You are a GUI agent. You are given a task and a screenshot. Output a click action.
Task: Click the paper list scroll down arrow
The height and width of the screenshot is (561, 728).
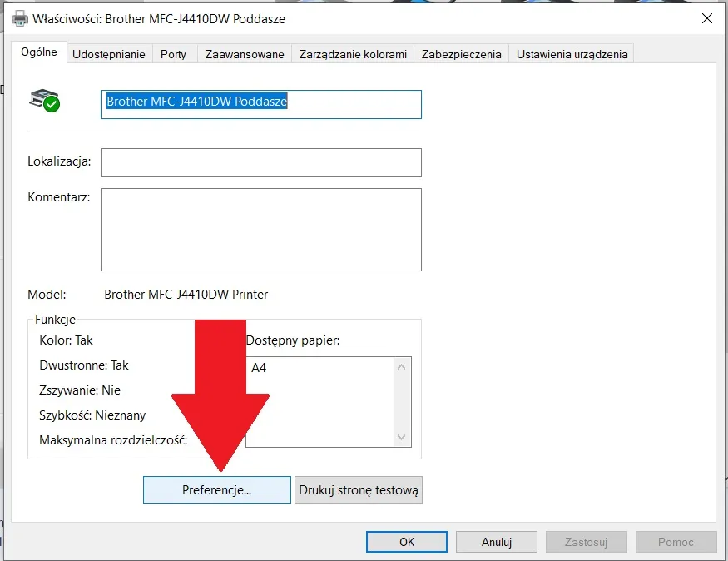point(403,438)
